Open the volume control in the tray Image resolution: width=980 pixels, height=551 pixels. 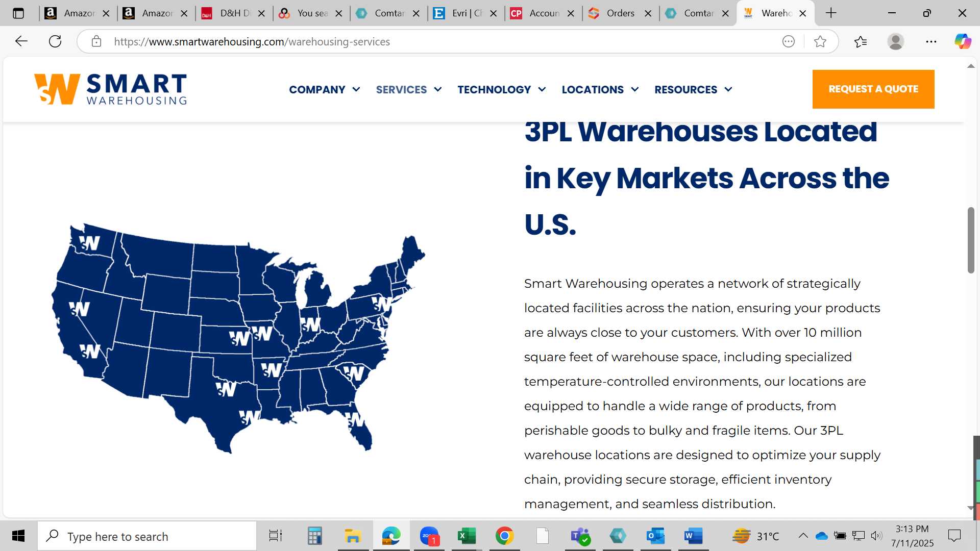tap(877, 536)
